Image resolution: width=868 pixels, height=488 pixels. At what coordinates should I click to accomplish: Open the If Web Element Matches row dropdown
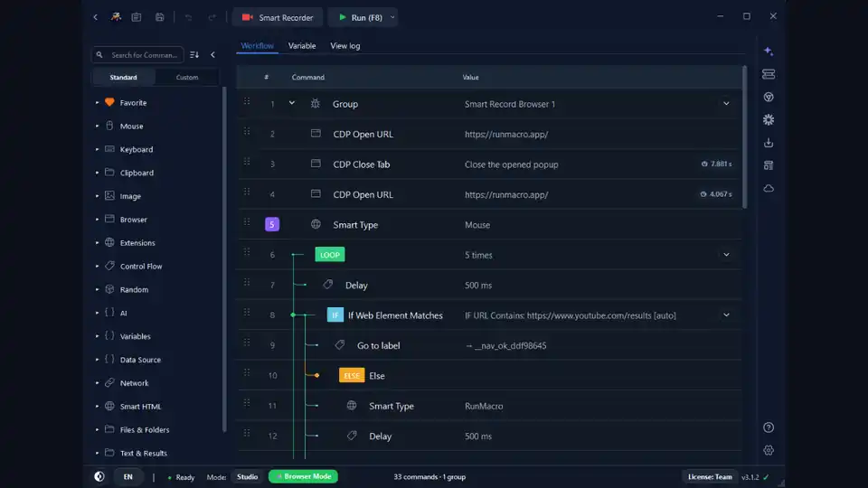tap(726, 314)
